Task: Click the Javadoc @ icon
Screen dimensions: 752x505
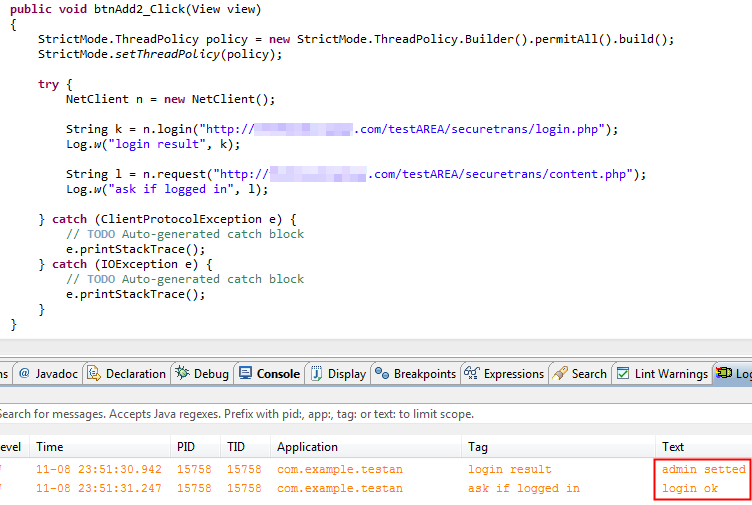Action: point(24,373)
